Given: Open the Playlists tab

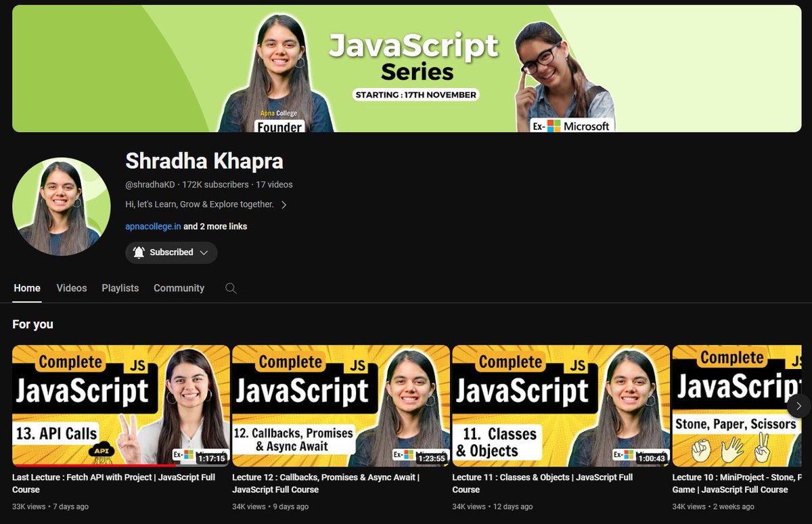Looking at the screenshot, I should point(120,288).
